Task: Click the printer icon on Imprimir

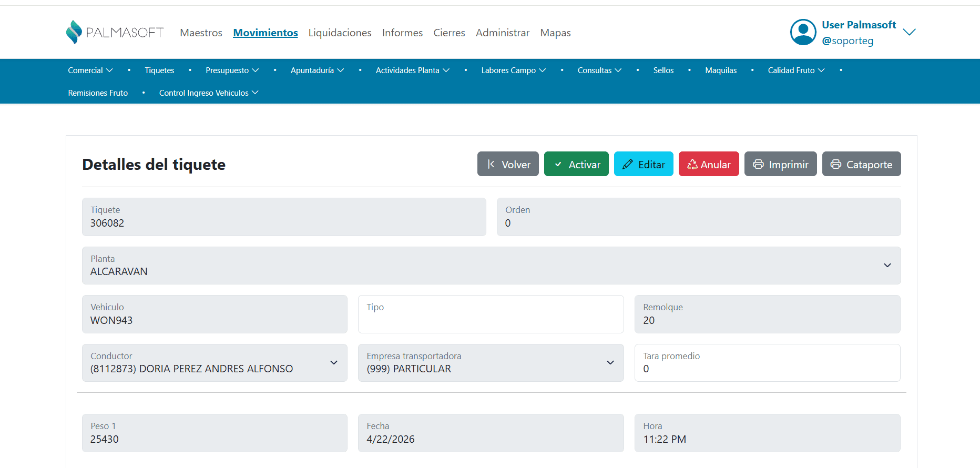Action: (x=758, y=165)
